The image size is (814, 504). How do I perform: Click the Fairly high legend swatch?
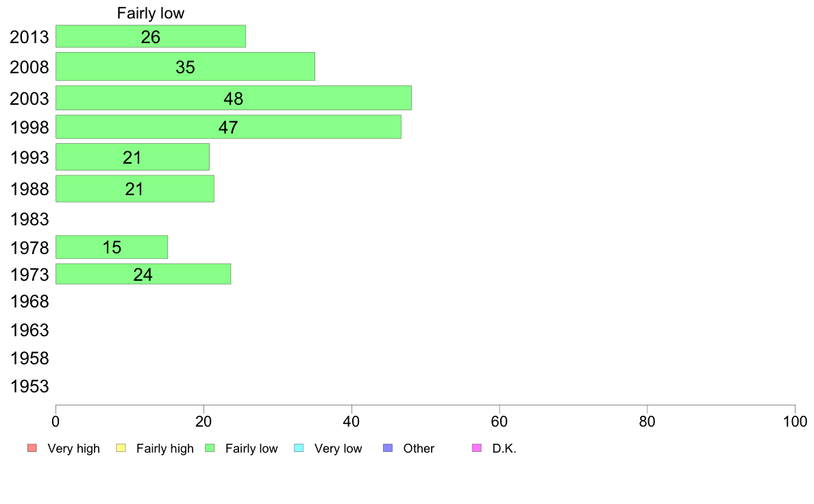point(121,449)
